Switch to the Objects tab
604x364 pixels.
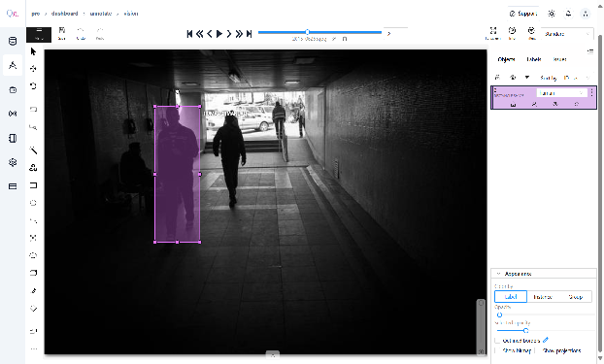506,59
